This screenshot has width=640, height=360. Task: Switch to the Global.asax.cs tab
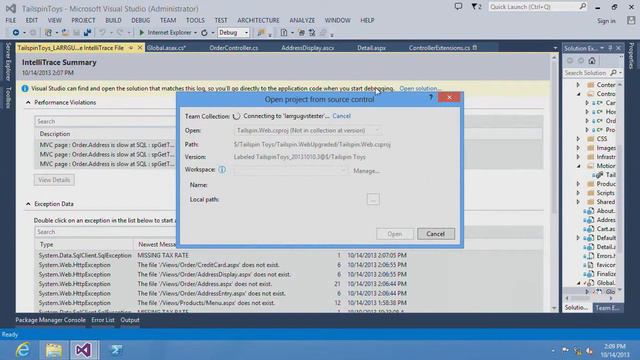166,48
